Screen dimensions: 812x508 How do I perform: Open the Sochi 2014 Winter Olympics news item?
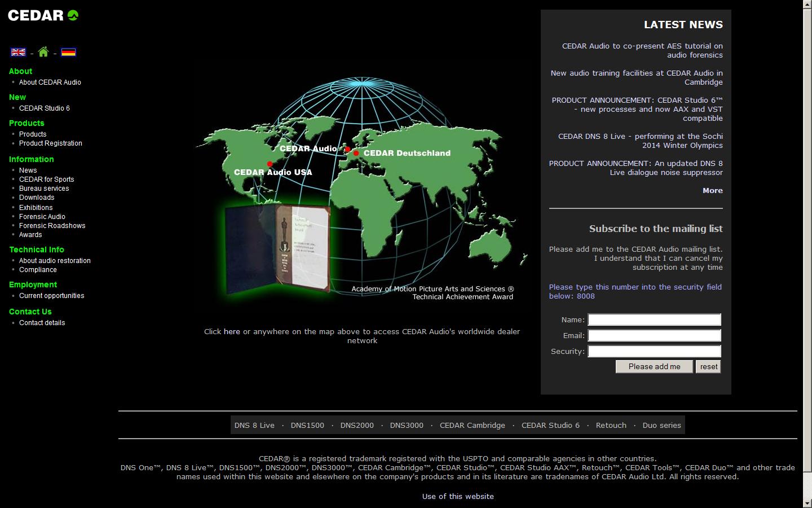click(x=640, y=141)
